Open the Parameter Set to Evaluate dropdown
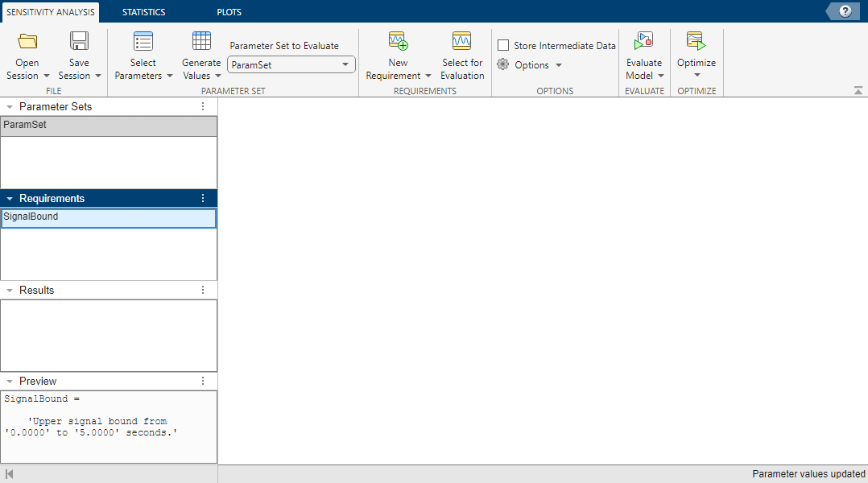Viewport: 868px width, 483px height. (x=345, y=64)
